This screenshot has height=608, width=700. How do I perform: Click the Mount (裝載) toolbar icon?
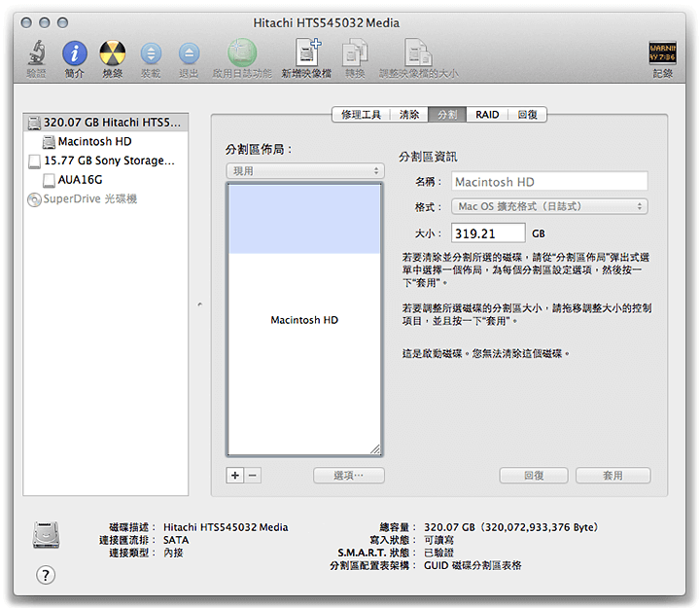point(151,54)
